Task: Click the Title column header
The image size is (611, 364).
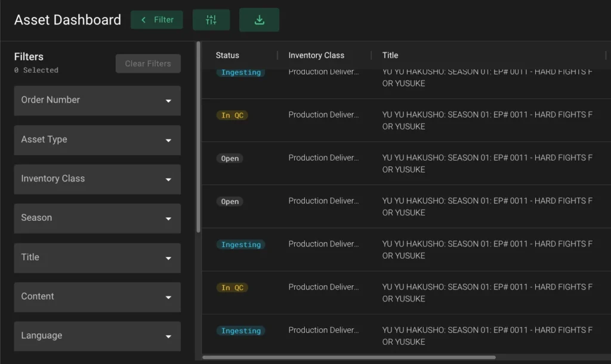Action: 390,55
